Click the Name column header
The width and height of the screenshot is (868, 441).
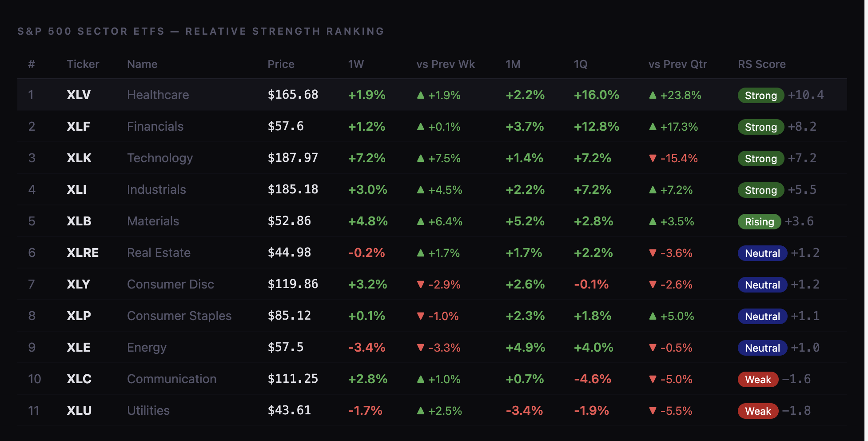[x=142, y=64]
